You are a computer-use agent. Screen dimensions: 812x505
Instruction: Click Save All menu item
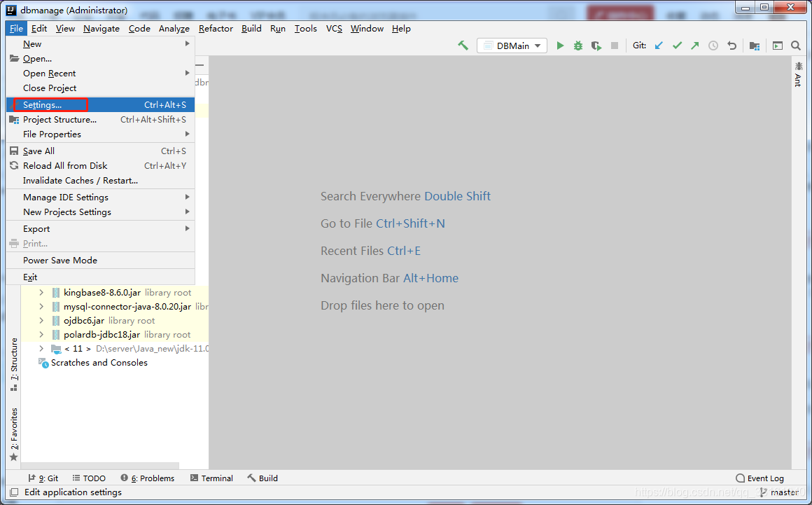coord(101,151)
